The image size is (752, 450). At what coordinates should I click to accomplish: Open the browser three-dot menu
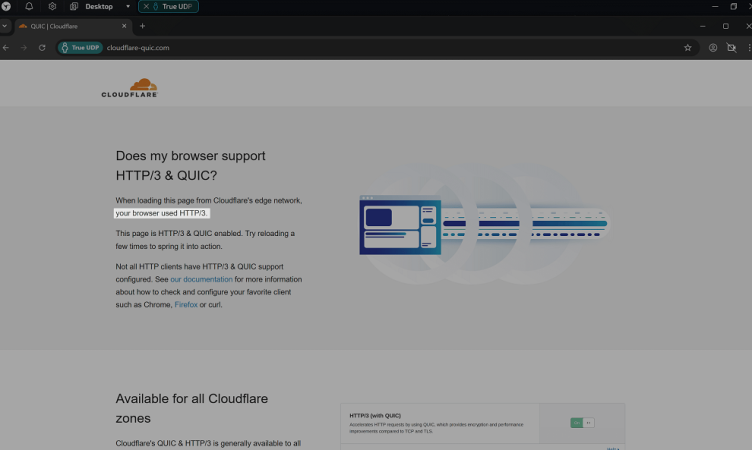(746, 47)
